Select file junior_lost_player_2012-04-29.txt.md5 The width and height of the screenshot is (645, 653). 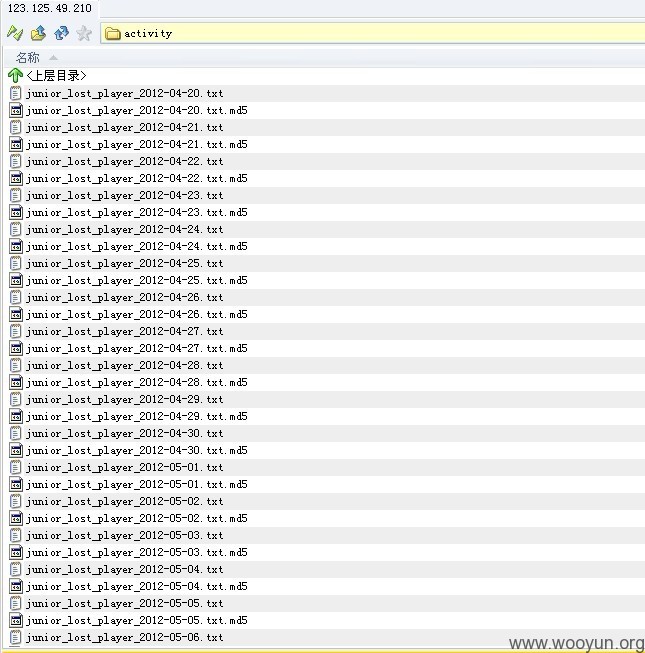(x=137, y=416)
